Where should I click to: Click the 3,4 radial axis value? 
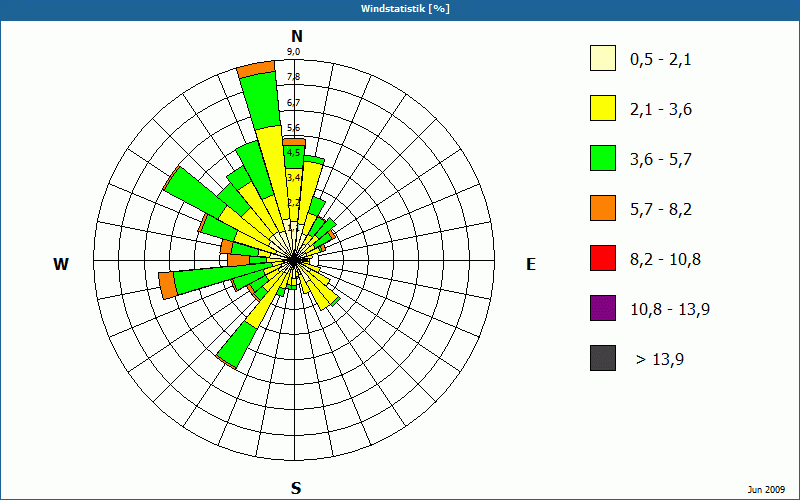coord(293,178)
